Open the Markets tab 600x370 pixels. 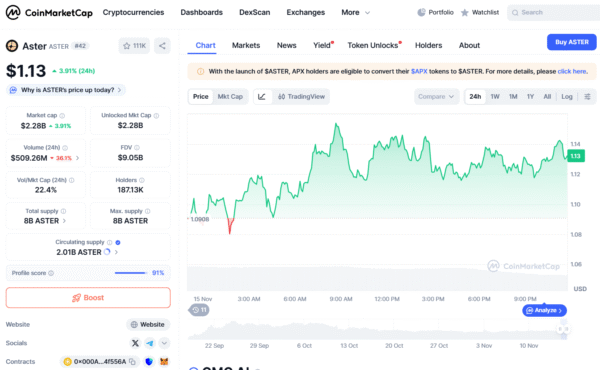pos(246,46)
